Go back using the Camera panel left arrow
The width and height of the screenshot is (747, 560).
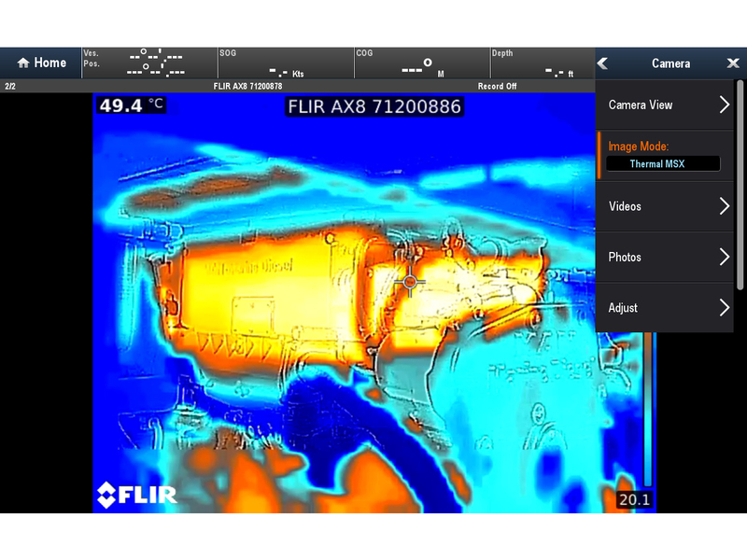coord(603,63)
